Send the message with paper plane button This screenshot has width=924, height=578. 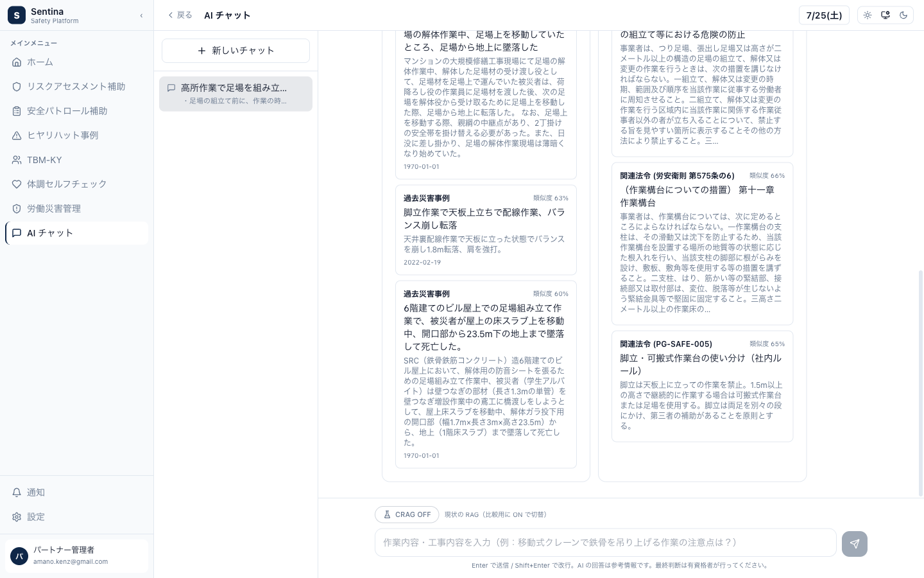855,544
